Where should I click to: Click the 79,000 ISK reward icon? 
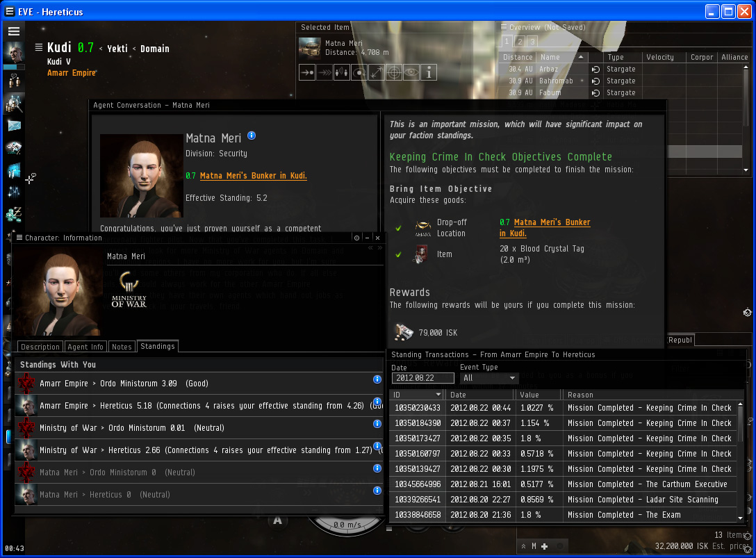click(404, 331)
